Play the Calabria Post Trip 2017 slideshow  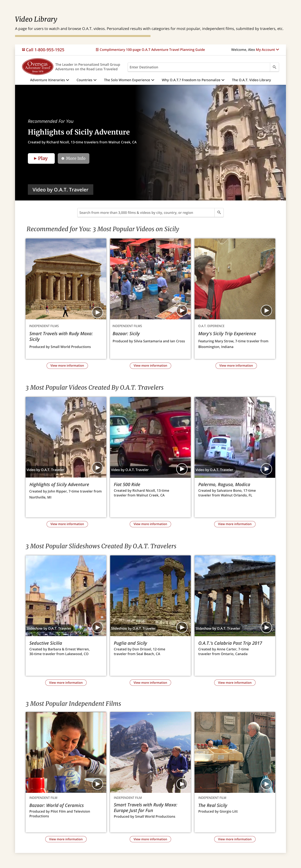[x=266, y=627]
